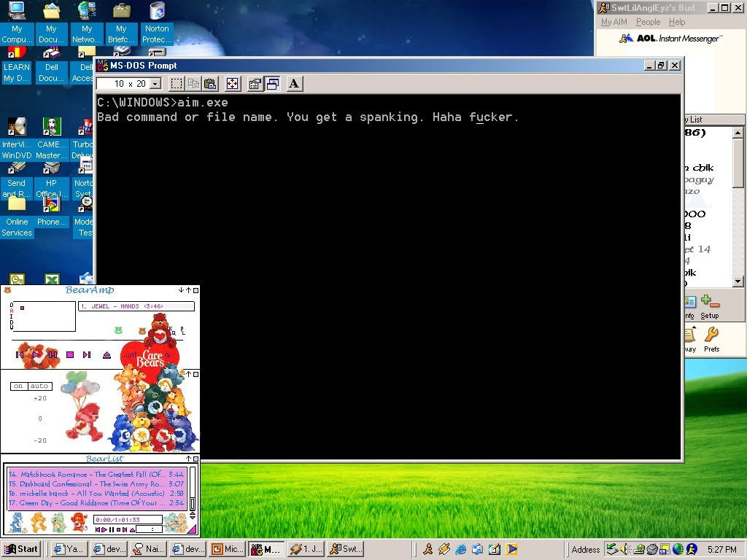Open AIM Prefs using the wrench icon
This screenshot has width=747, height=560.
(711, 338)
